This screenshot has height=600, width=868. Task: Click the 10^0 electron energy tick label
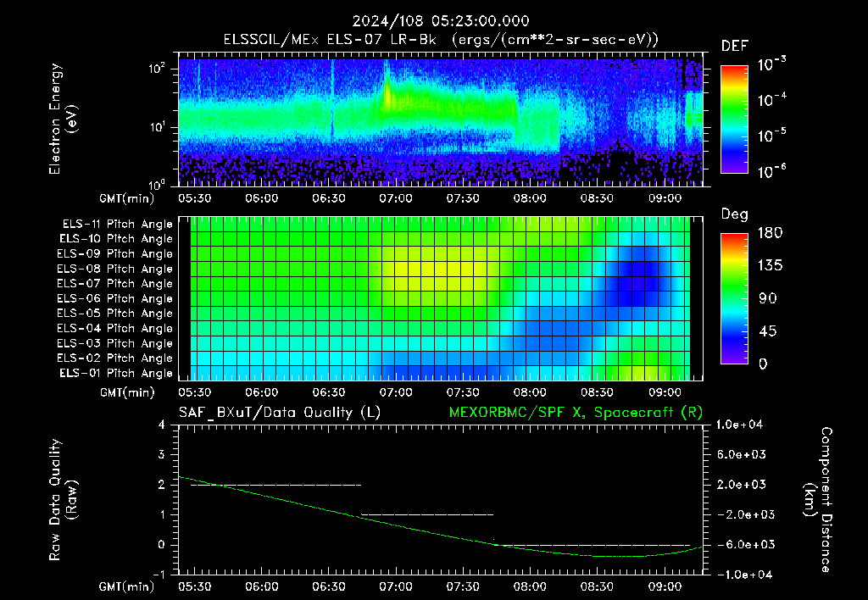pos(157,184)
